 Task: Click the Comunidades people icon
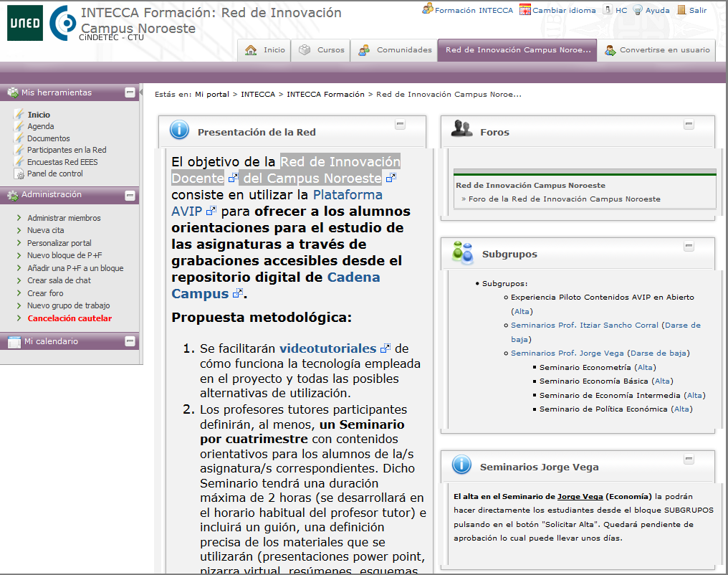[364, 50]
